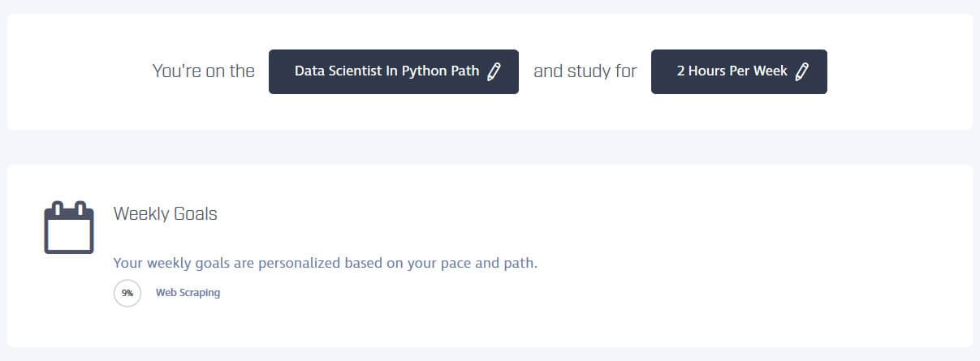Click the left ring of the calendar icon
This screenshot has width=980, height=361.
coord(57,208)
